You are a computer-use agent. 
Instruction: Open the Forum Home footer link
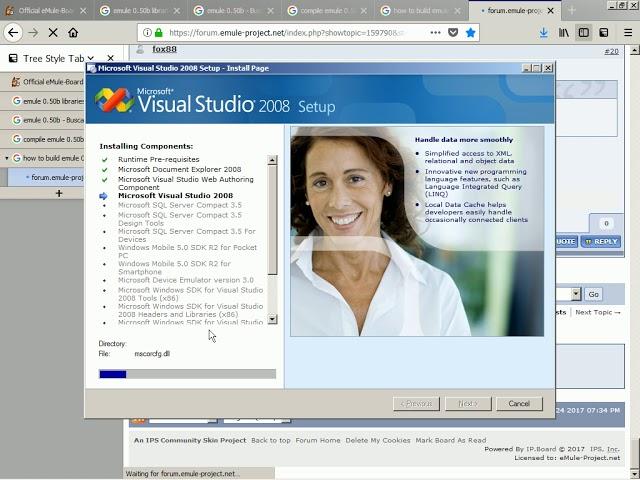coord(318,440)
